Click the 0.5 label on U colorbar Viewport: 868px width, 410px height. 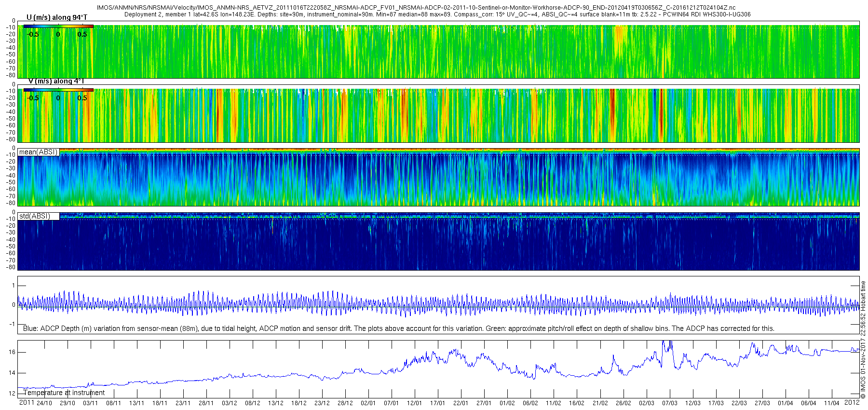point(82,34)
